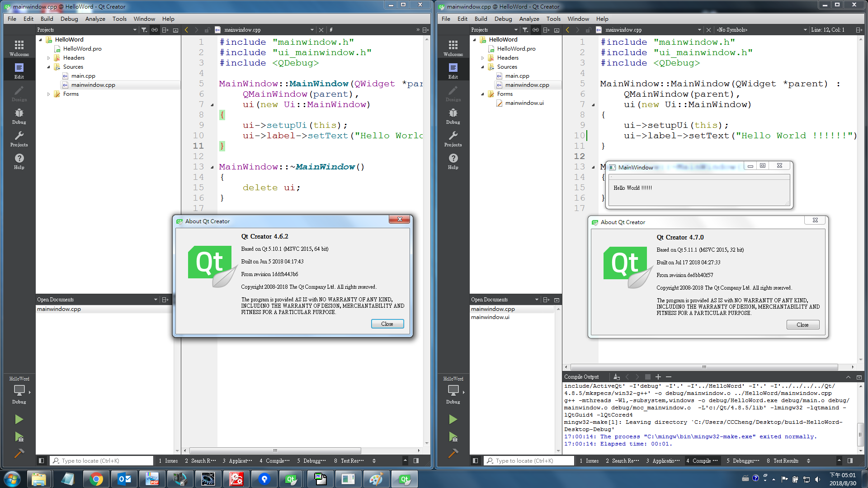Open Projects mode in right Qt Creator sidebar

tap(453, 138)
